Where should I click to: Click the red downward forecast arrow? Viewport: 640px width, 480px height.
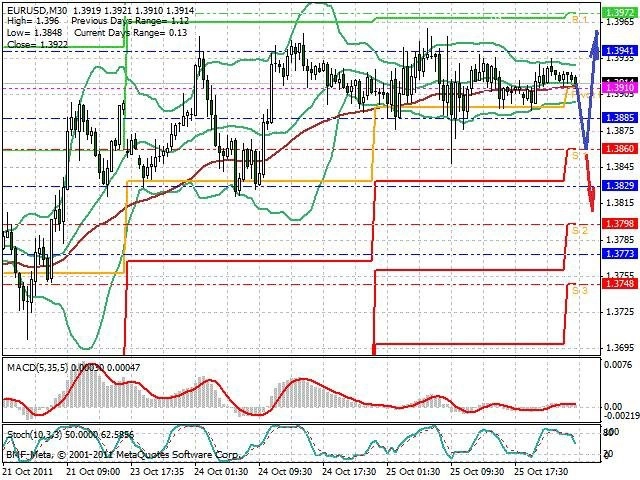point(589,182)
